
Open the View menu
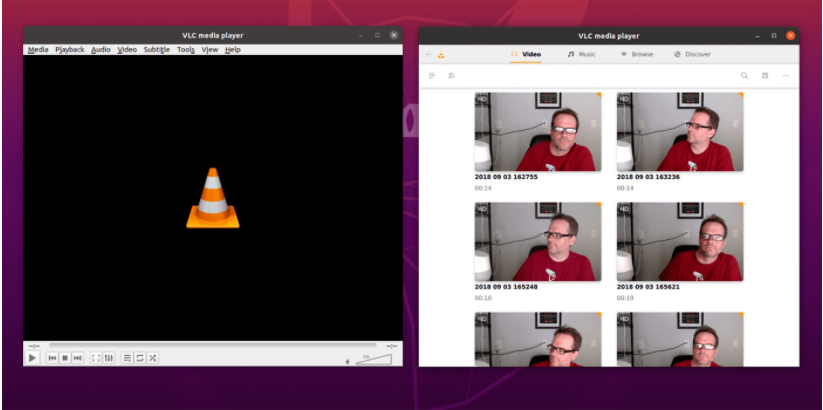210,49
